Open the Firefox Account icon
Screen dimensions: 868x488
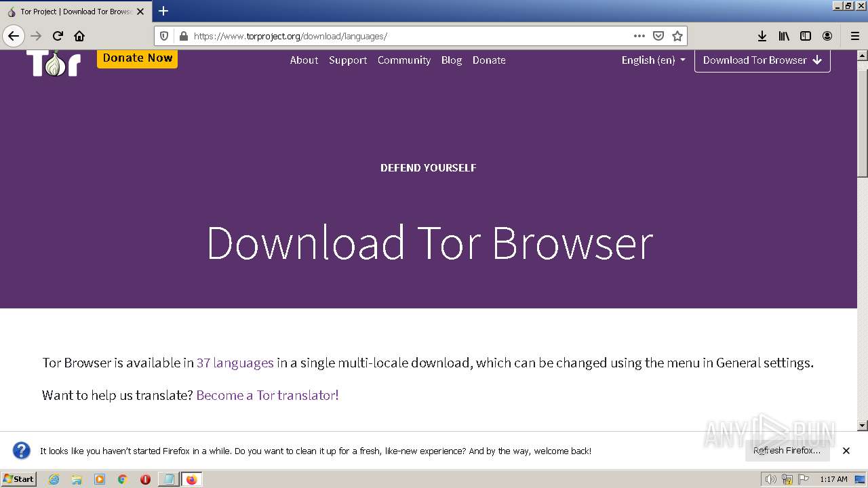click(827, 36)
